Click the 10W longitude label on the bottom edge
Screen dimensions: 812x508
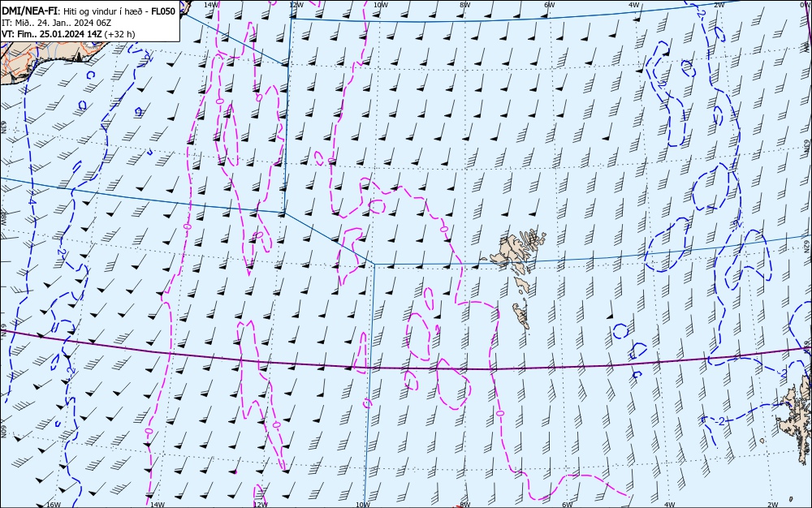363,505
